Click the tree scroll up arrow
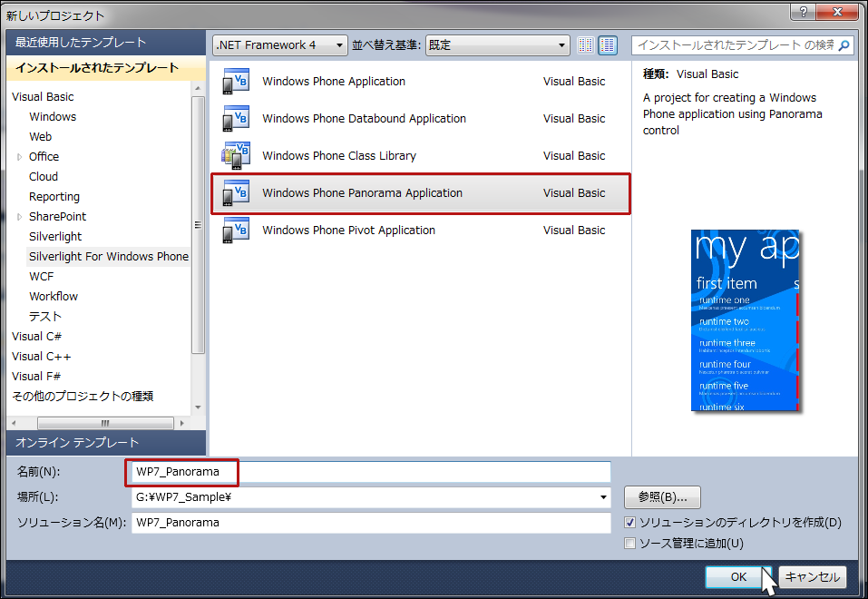 [198, 88]
